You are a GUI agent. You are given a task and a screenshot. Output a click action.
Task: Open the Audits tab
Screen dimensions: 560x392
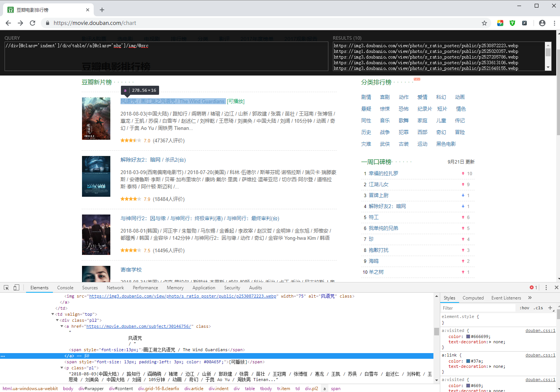[x=256, y=288]
